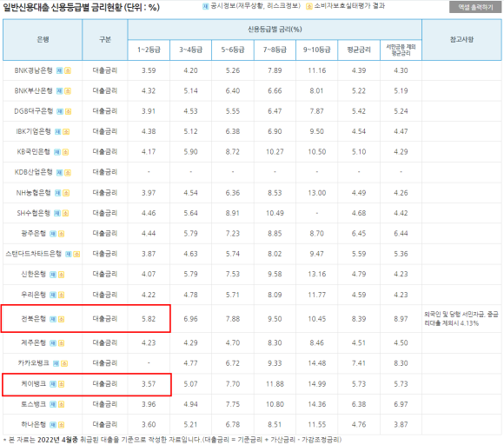Open yellow 소 icon for 우리은행
This screenshot has width=504, height=445.
pos(62,295)
